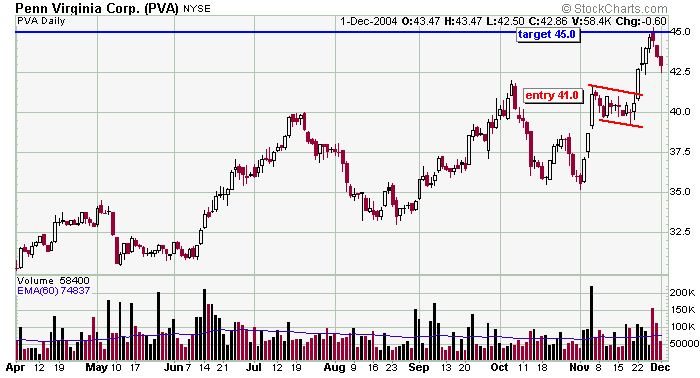Viewport: 700px width, 378px height.
Task: Click the May month label
Action: [96, 367]
